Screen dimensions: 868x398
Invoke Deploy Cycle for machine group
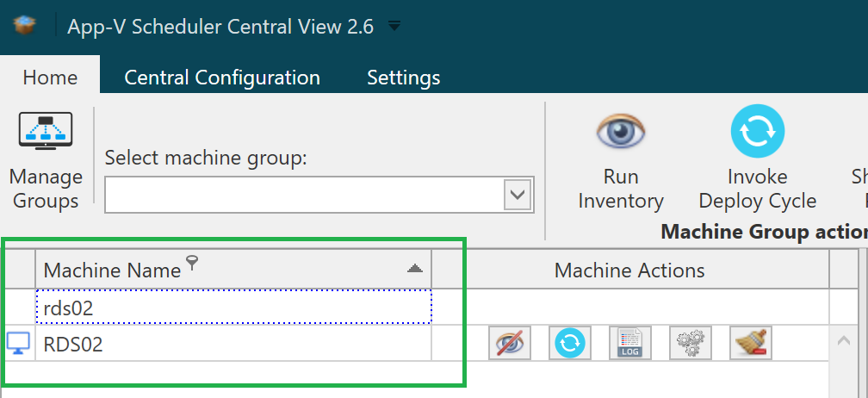tap(757, 131)
